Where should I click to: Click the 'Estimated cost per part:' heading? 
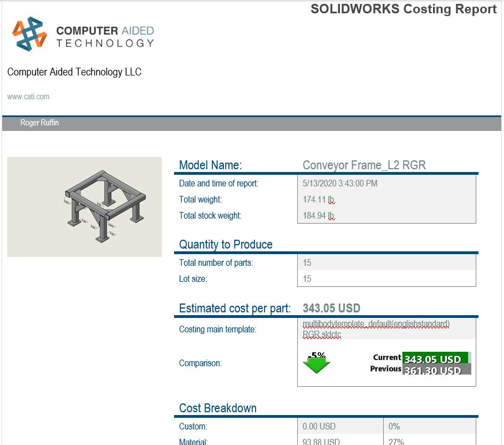point(235,309)
